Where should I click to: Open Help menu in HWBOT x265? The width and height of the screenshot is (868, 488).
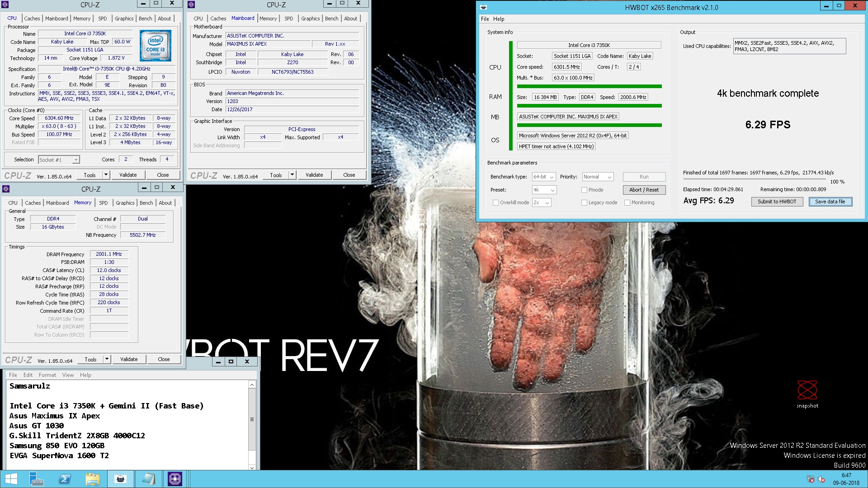pos(499,19)
